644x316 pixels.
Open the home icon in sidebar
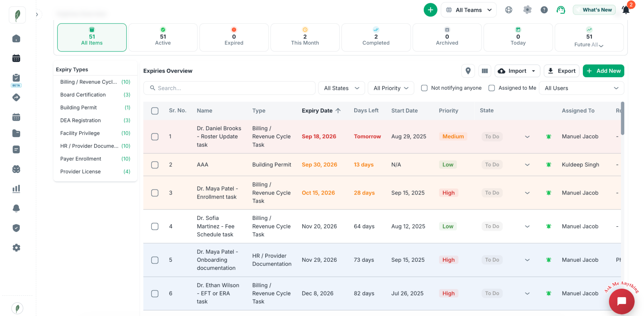click(16, 39)
